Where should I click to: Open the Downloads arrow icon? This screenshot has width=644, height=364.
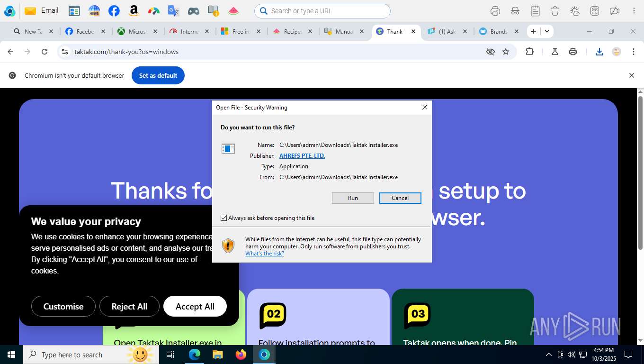click(599, 52)
